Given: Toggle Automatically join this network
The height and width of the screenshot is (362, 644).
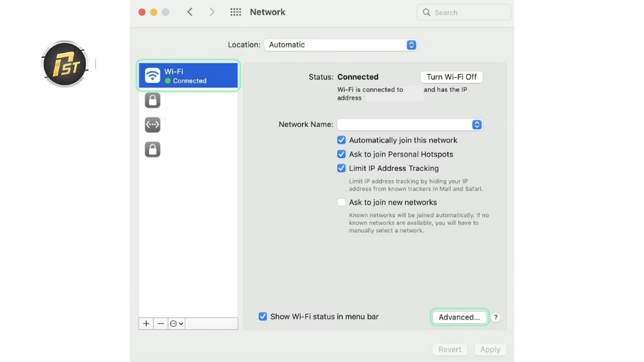Looking at the screenshot, I should [341, 140].
